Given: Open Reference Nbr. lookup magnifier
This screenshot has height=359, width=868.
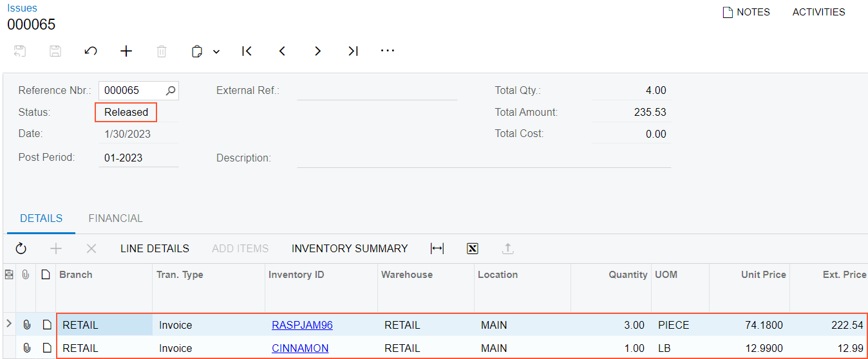Looking at the screenshot, I should pos(171,91).
